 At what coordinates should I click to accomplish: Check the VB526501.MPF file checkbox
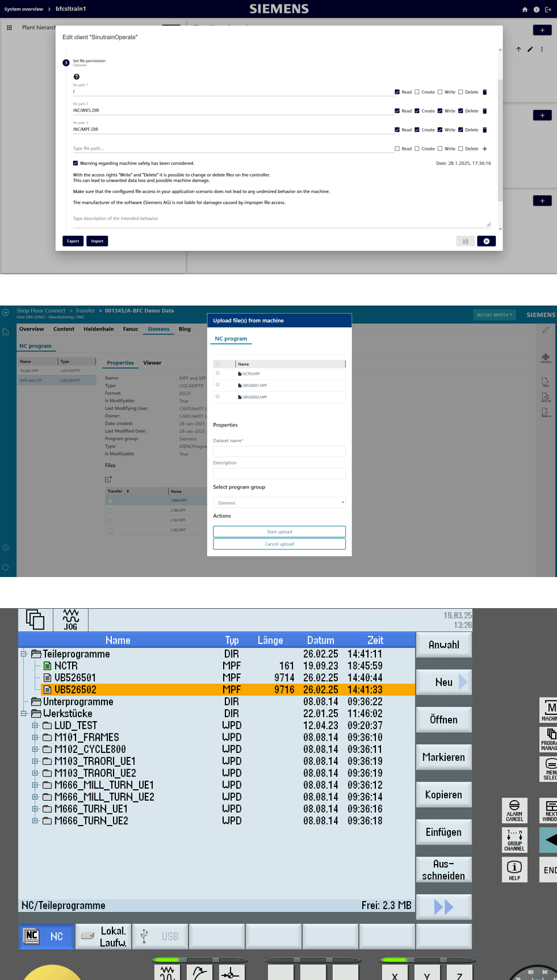pos(217,385)
